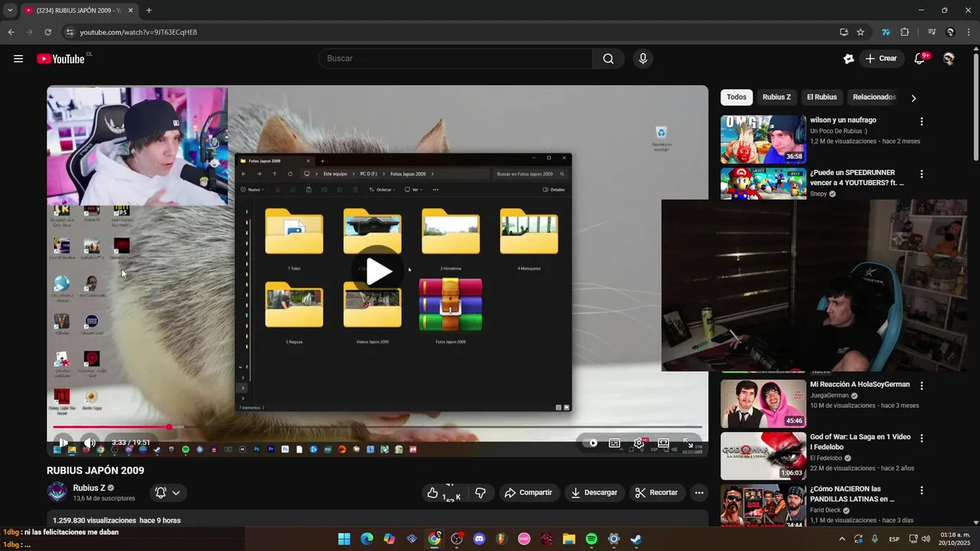Open video player settings gear
Screen dimensions: 980x551
pyautogui.click(x=639, y=442)
